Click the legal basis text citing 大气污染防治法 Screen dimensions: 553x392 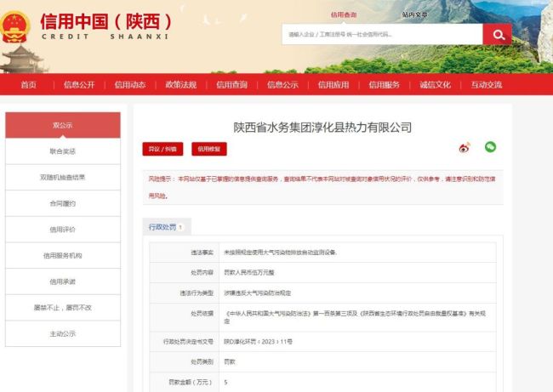click(x=355, y=317)
